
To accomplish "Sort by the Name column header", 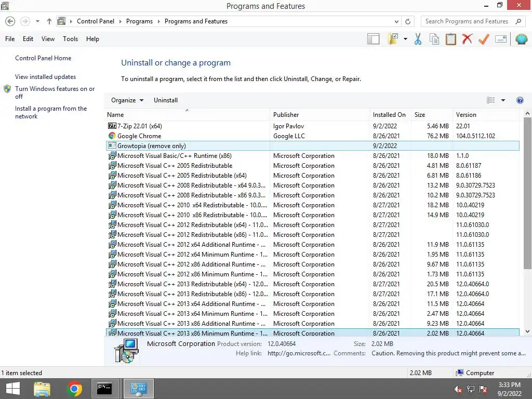I will click(187, 115).
